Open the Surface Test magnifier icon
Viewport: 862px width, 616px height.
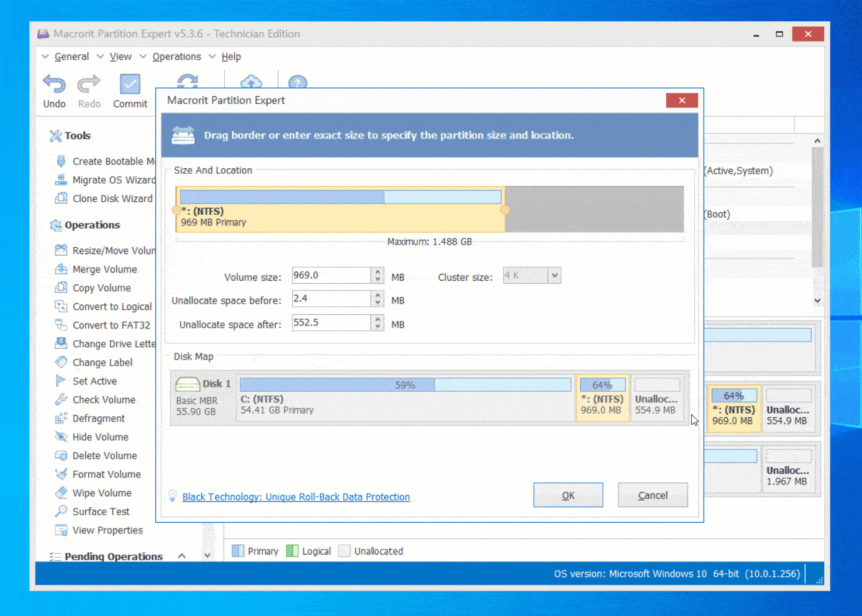pyautogui.click(x=61, y=512)
